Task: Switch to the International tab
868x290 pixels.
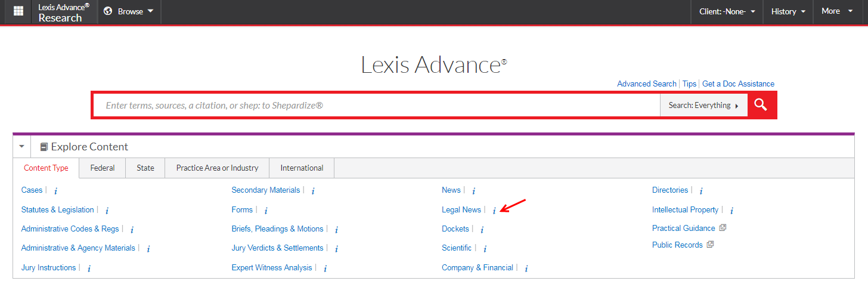Action: tap(302, 168)
